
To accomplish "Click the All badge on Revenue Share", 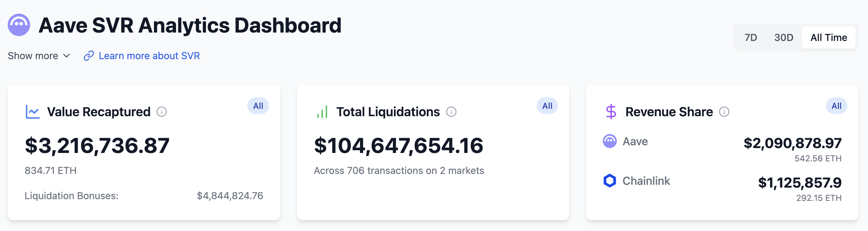I will (837, 106).
